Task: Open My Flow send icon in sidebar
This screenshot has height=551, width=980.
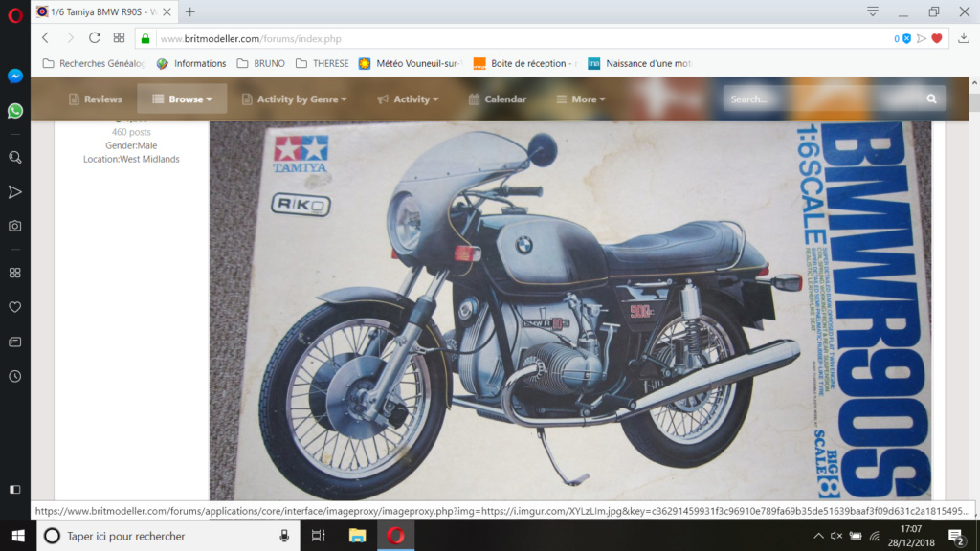Action: (x=15, y=191)
